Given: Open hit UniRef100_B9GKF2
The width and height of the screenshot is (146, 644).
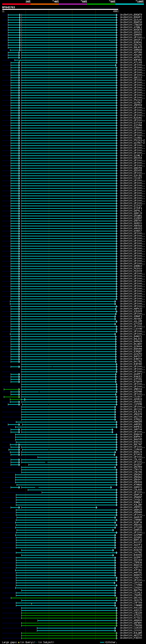Looking at the screenshot, I should pyautogui.click(x=131, y=17).
